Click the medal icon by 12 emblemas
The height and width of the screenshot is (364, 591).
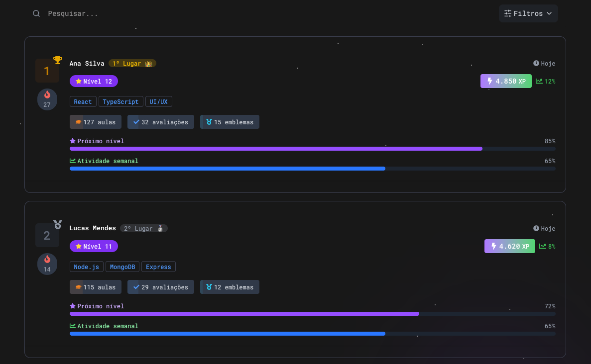[x=209, y=287]
